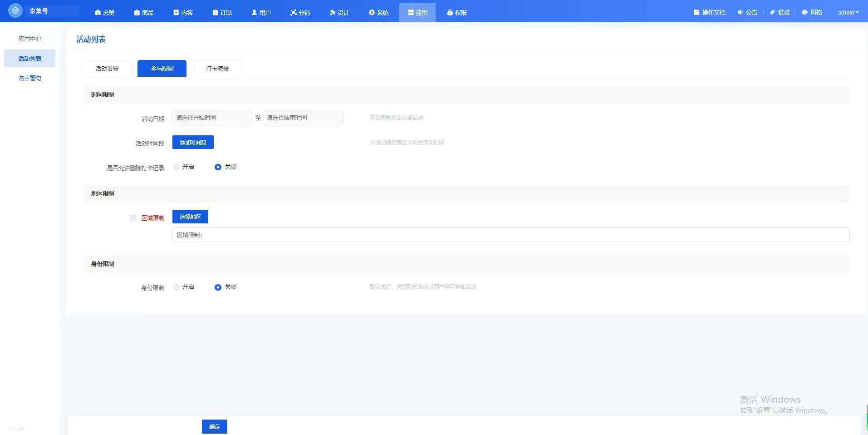
Task: Tick the 区域限制 checkbox
Action: click(133, 218)
